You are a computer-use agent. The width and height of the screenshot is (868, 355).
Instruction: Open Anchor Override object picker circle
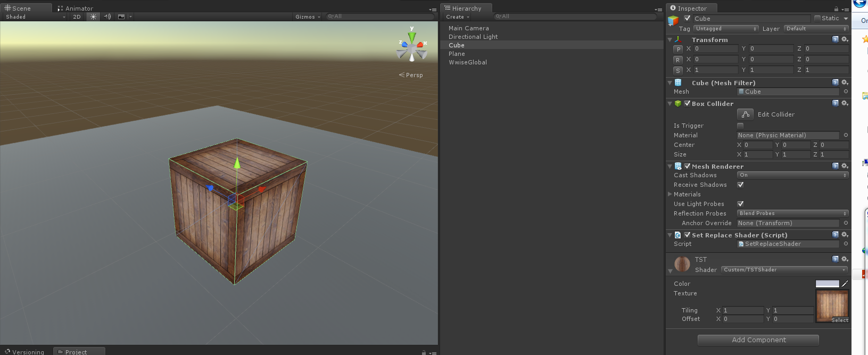[846, 223]
